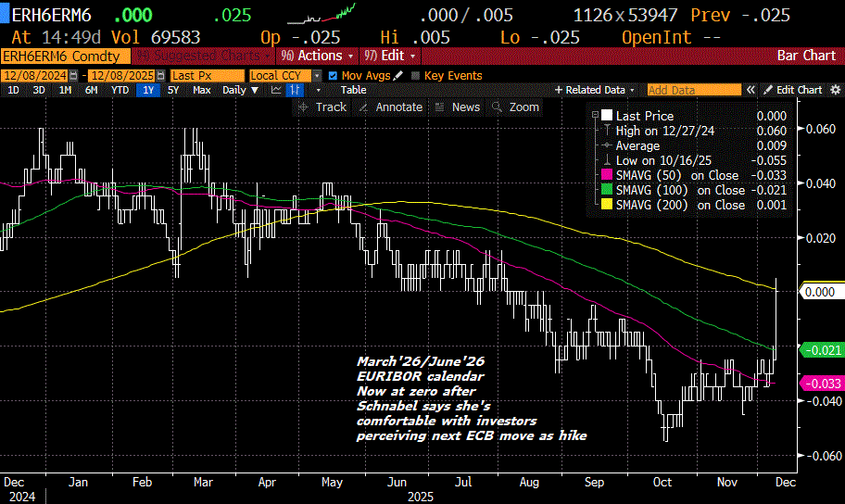The height and width of the screenshot is (504, 845).
Task: Open chart settings gear icon
Action: [x=836, y=90]
